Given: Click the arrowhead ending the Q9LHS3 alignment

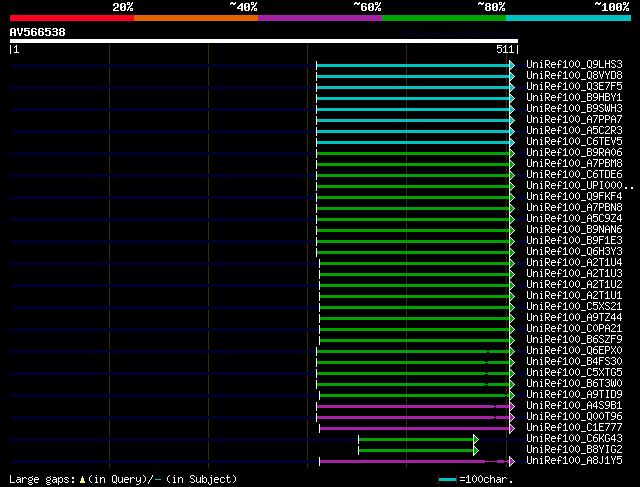Looking at the screenshot, I should 512,65.
